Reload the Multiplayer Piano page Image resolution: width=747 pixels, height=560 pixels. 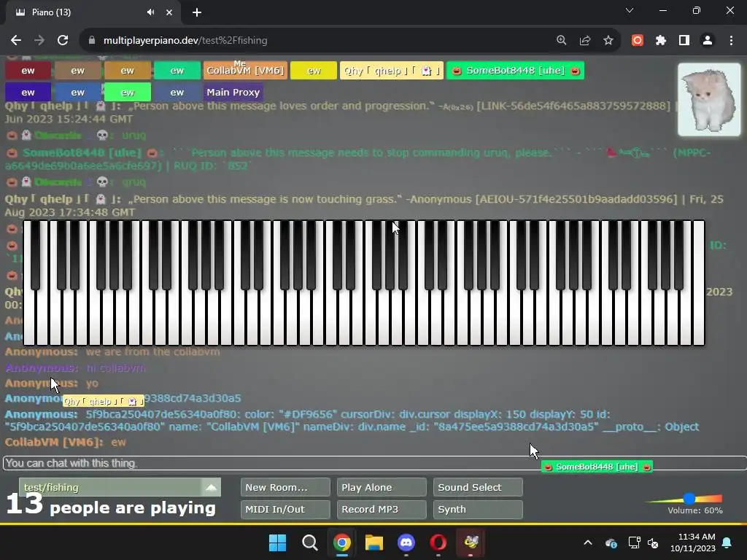click(x=63, y=41)
